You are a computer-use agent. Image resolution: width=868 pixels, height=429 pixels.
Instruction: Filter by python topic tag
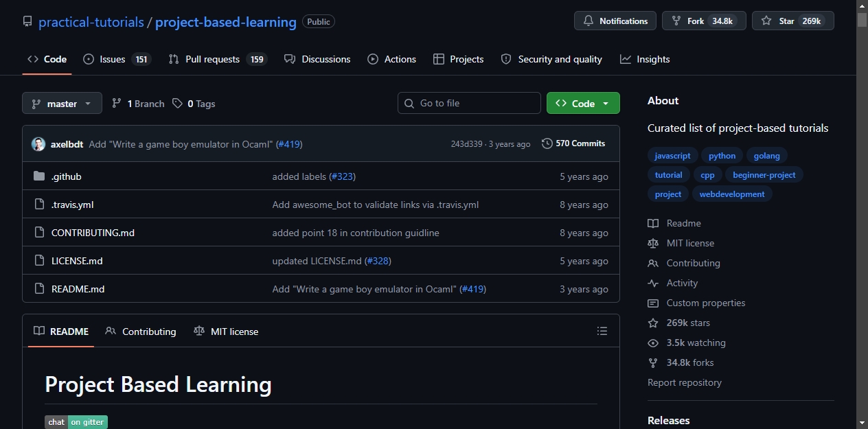pyautogui.click(x=722, y=156)
